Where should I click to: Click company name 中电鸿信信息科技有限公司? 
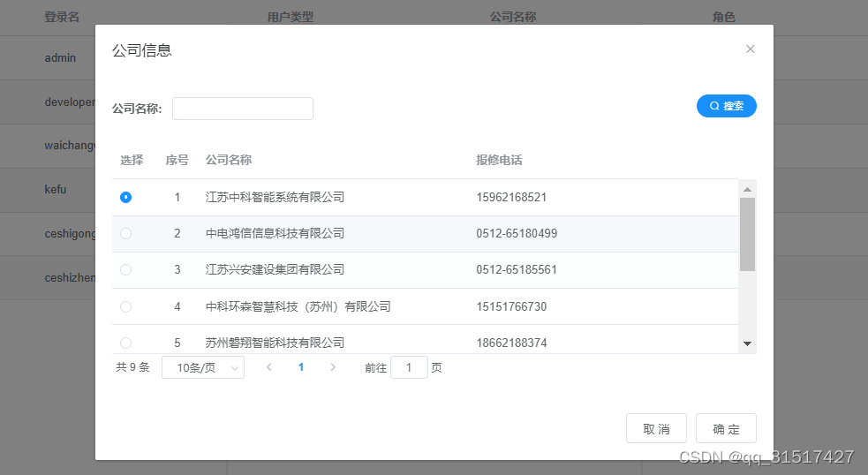click(275, 234)
